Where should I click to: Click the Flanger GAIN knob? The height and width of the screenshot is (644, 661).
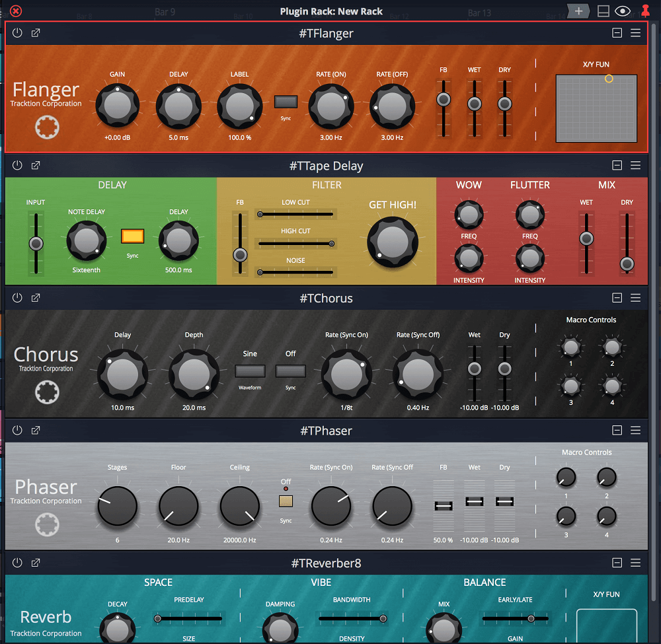117,106
